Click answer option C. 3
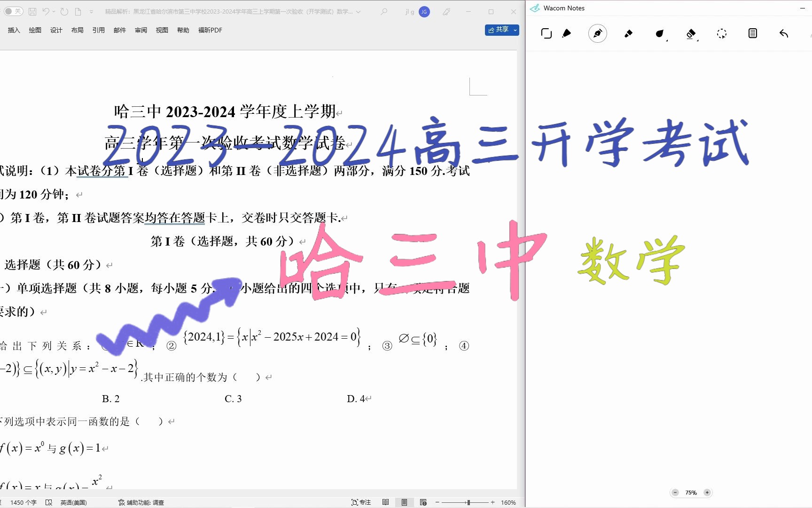The width and height of the screenshot is (812, 508). [233, 399]
